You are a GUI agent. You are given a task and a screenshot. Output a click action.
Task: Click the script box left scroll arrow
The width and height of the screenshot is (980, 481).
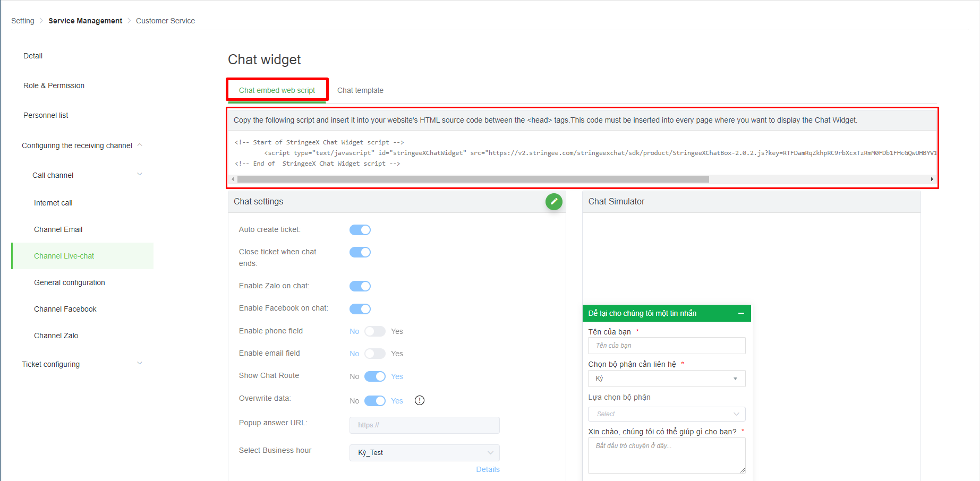pos(233,179)
